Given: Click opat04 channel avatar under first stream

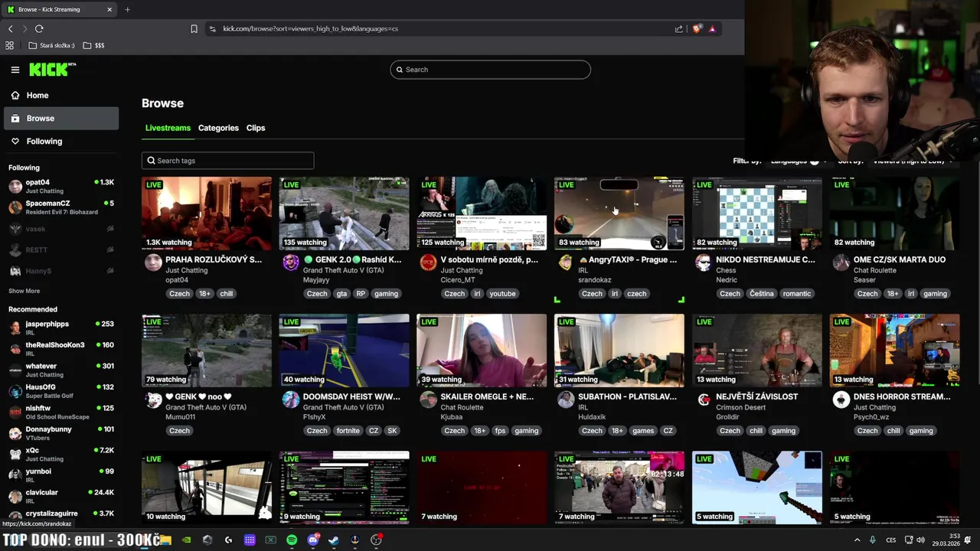Looking at the screenshot, I should click(153, 262).
